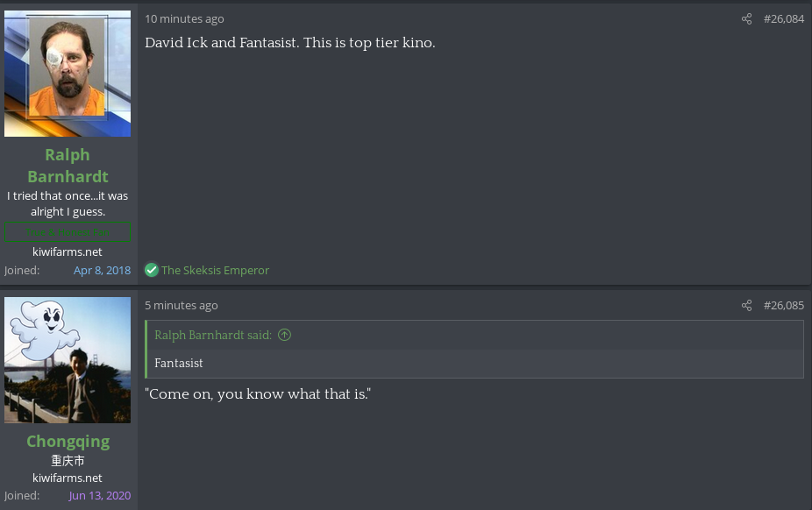Open post number #26,085 permalink
The image size is (812, 510).
tap(784, 305)
